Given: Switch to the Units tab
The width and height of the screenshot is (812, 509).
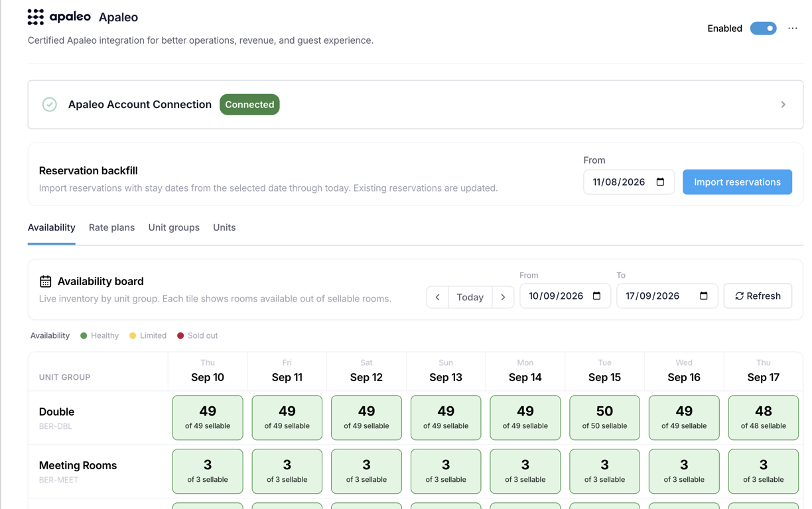Looking at the screenshot, I should pyautogui.click(x=224, y=227).
